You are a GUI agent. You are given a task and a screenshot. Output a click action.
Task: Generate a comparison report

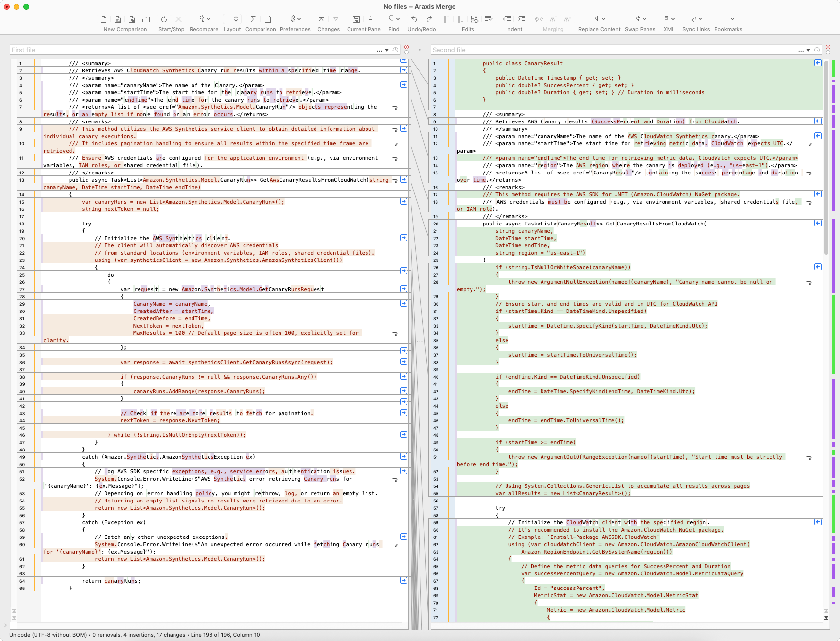coord(268,19)
